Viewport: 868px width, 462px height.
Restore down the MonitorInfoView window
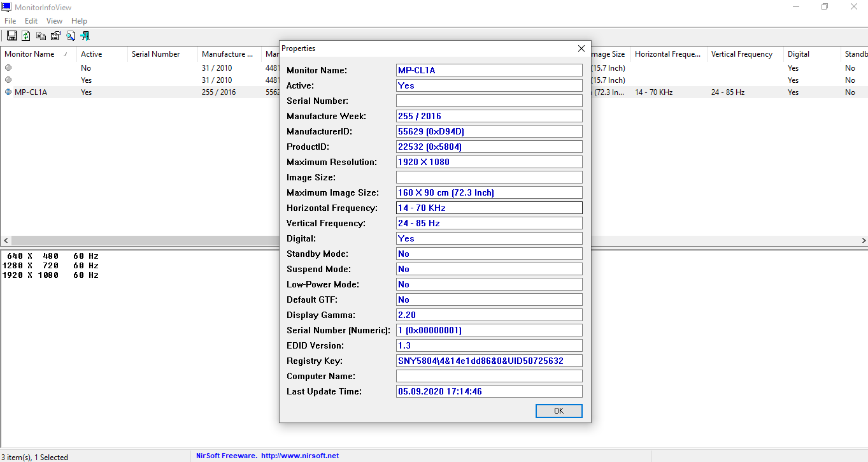(825, 7)
